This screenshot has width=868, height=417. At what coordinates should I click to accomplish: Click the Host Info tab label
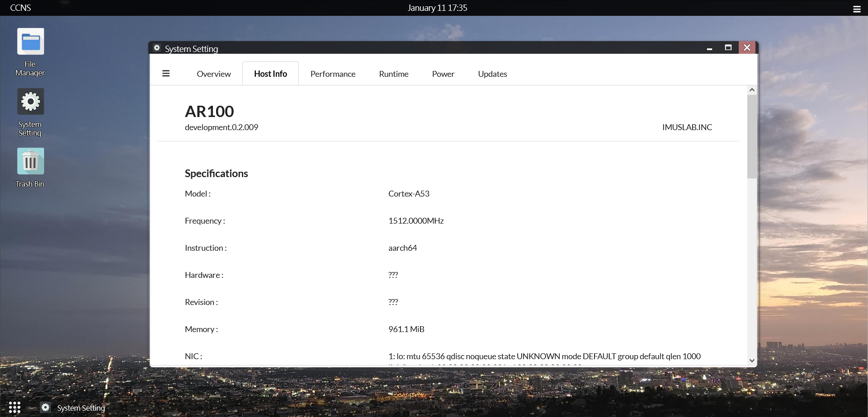[x=270, y=73]
